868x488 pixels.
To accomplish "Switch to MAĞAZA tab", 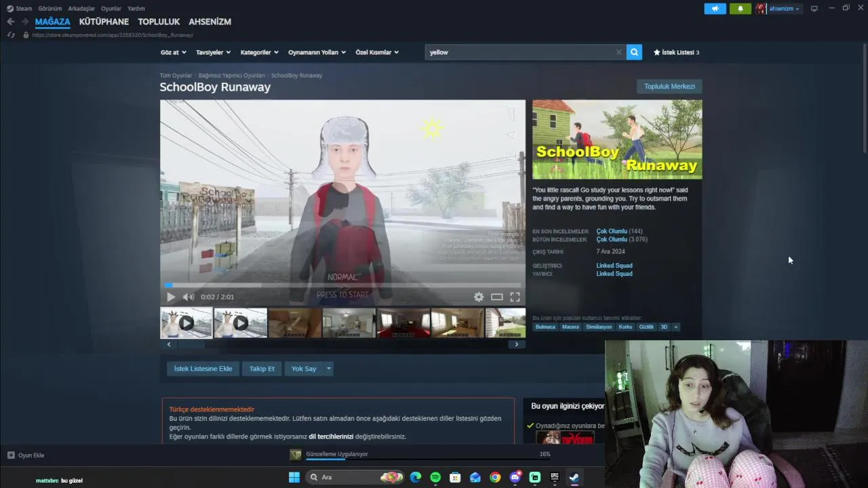I will [53, 22].
